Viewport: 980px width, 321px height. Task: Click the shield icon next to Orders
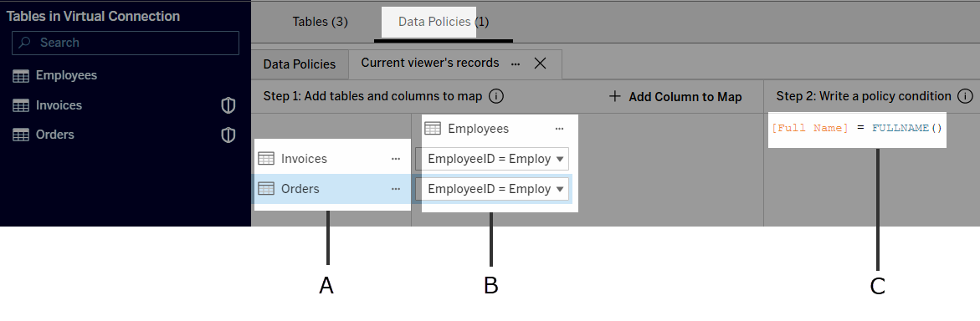[228, 135]
